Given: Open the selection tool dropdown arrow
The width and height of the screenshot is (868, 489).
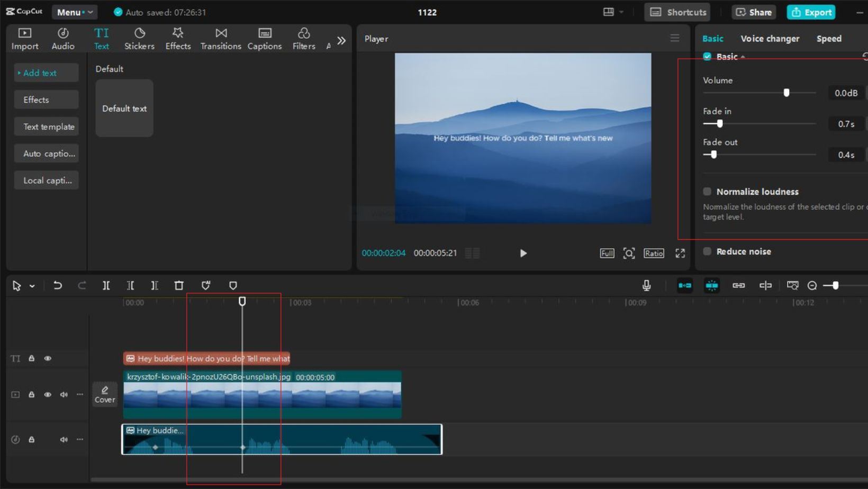Looking at the screenshot, I should point(32,286).
